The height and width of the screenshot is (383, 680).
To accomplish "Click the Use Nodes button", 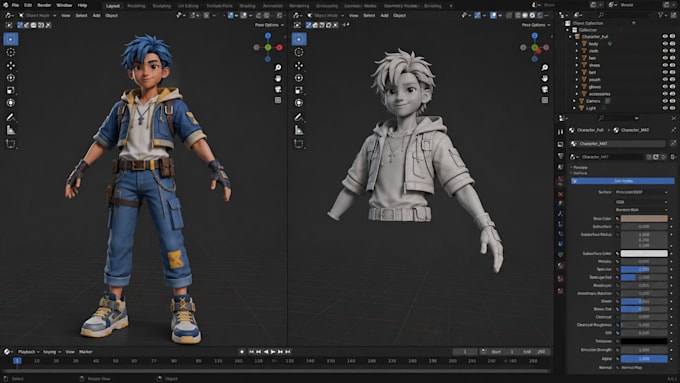I will tap(623, 181).
